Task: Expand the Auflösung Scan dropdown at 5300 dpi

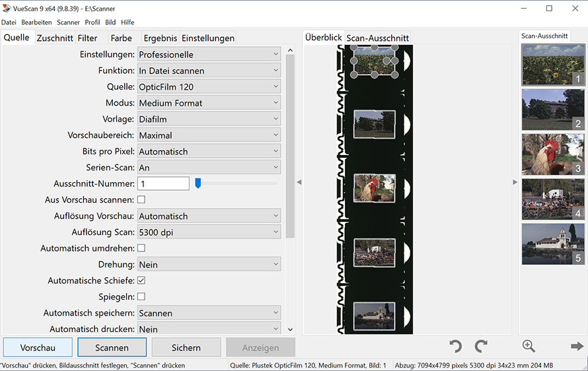Action: pos(209,232)
